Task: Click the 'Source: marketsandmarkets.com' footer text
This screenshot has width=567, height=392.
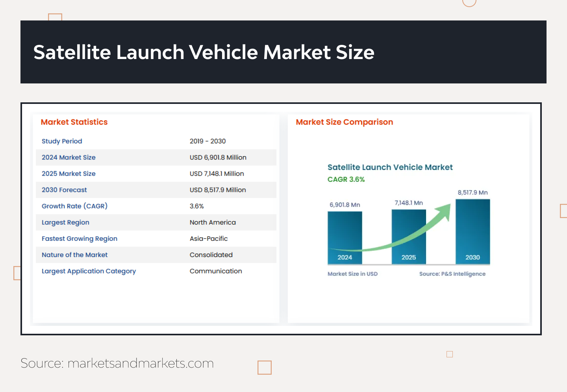Action: coord(117,363)
